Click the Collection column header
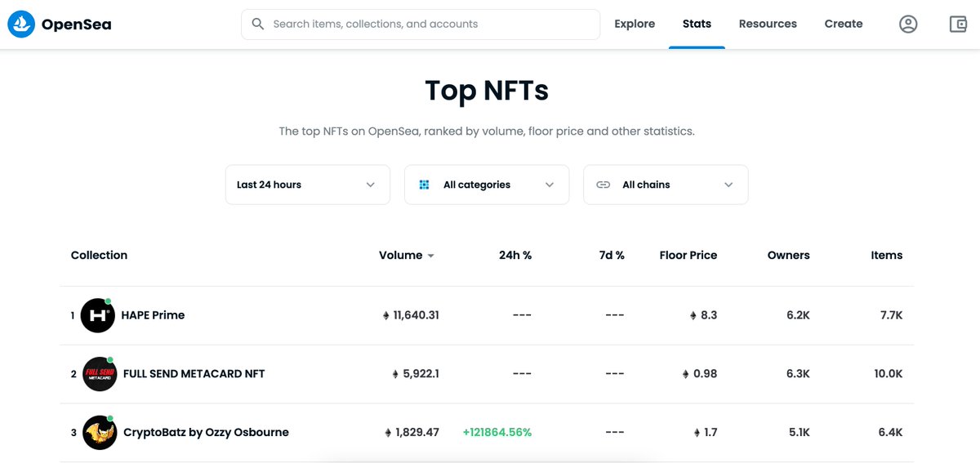Image resolution: width=980 pixels, height=463 pixels. (x=99, y=256)
